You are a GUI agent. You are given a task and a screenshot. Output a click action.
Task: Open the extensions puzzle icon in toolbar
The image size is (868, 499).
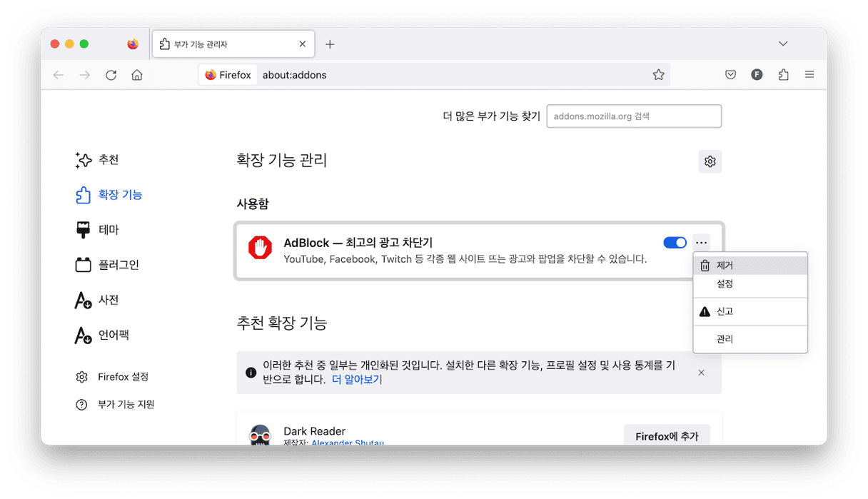tap(783, 75)
